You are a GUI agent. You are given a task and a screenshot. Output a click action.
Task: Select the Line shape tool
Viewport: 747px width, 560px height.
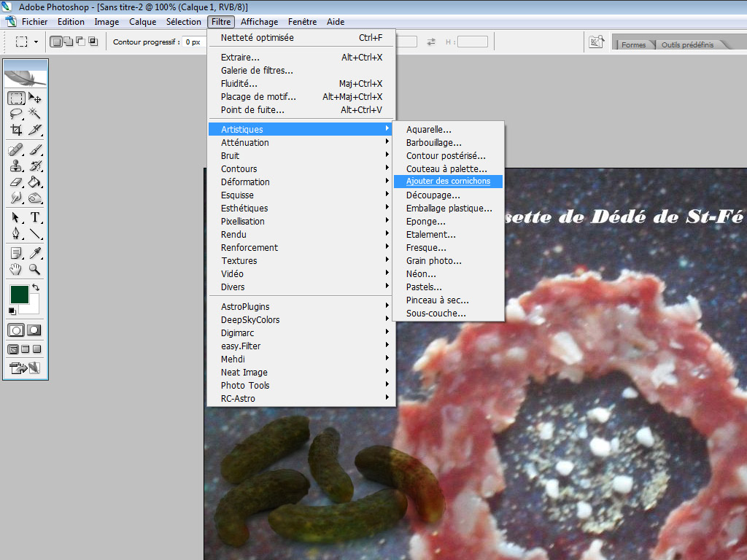pyautogui.click(x=35, y=234)
